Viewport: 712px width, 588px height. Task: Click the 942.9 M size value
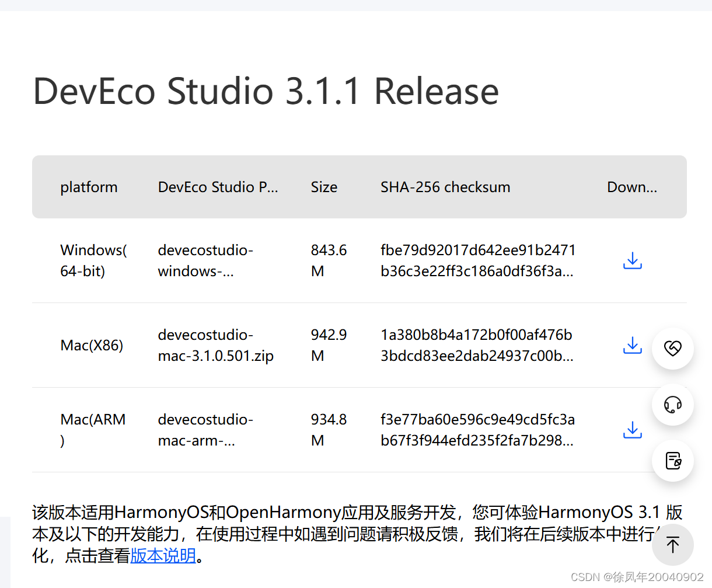coord(329,345)
